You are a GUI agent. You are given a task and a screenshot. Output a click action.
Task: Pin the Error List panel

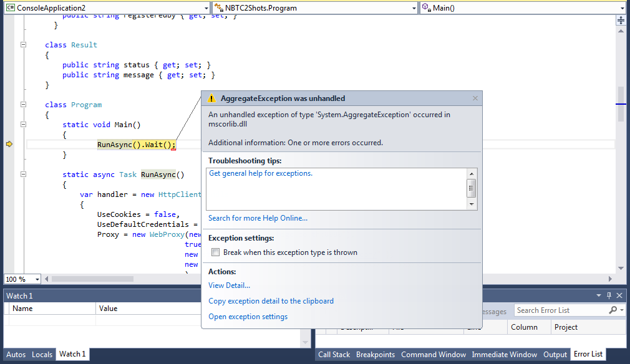click(609, 295)
